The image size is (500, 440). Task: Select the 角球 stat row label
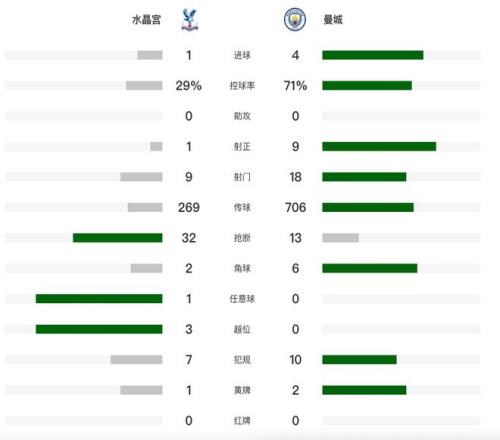click(x=242, y=268)
